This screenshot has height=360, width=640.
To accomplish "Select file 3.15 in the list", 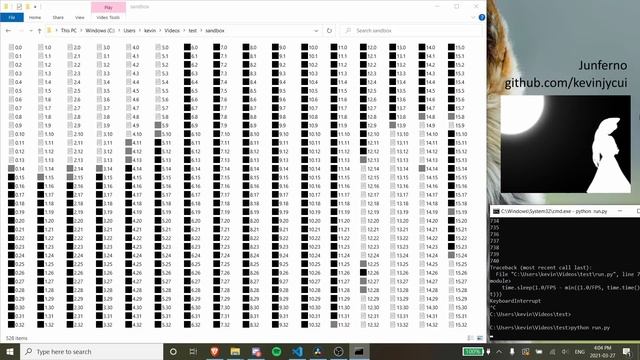I will click(x=104, y=178).
